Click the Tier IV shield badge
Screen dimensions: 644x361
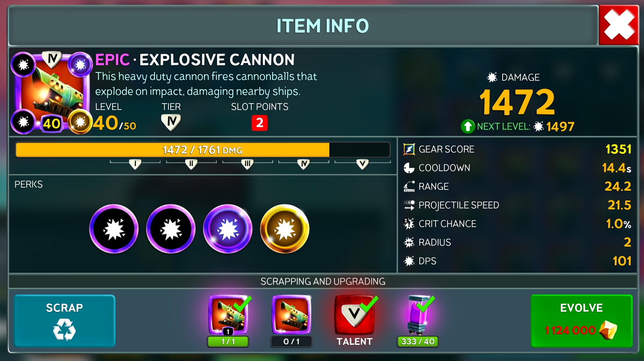click(171, 122)
